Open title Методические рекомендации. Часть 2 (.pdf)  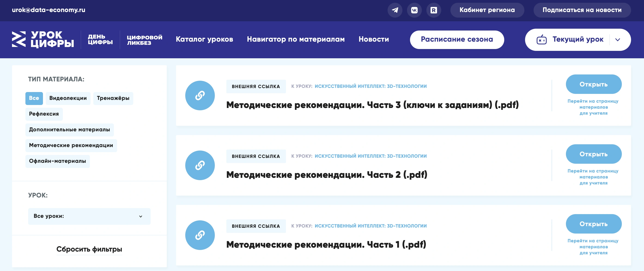click(x=326, y=175)
